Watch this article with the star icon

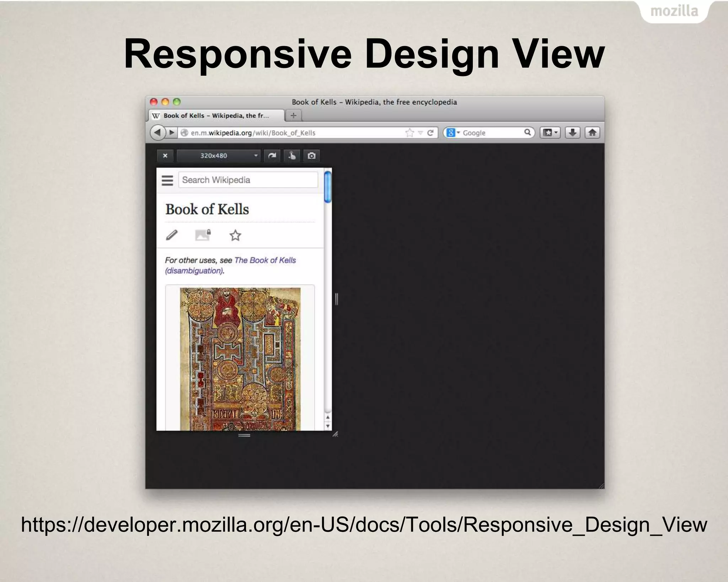coord(235,235)
